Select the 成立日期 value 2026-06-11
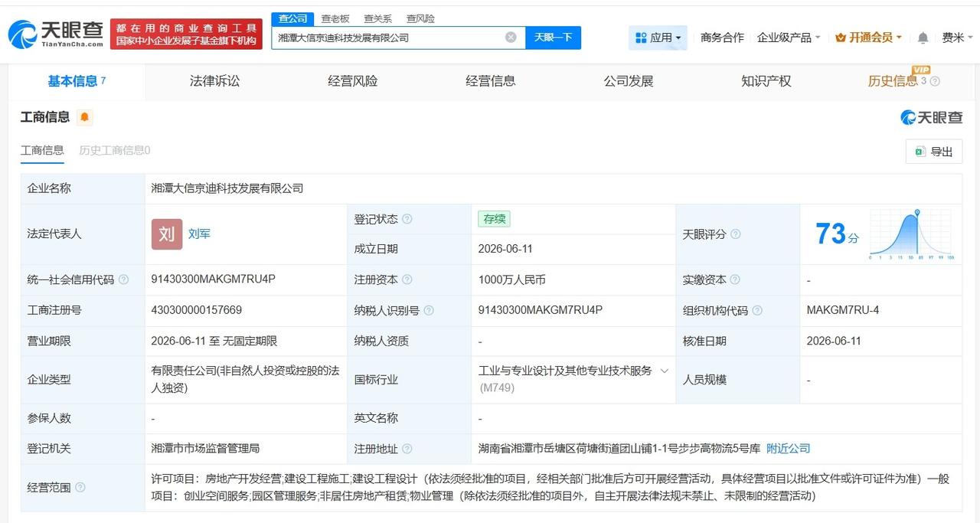This screenshot has height=523, width=980. pos(505,249)
